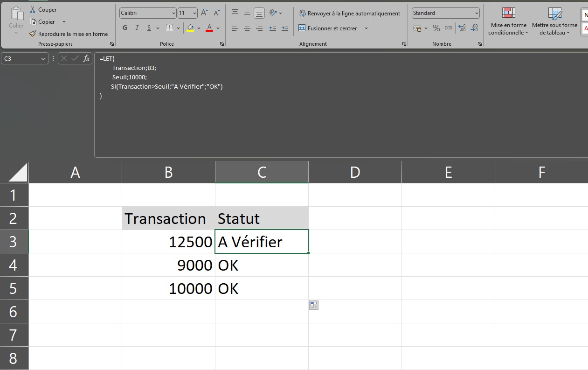This screenshot has height=370, width=588.
Task: Click into the LET formula bar text
Action: [x=340, y=105]
